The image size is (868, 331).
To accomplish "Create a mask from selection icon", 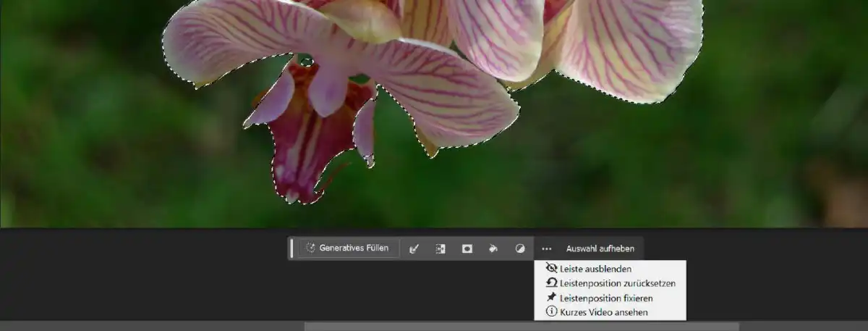I will point(467,248).
